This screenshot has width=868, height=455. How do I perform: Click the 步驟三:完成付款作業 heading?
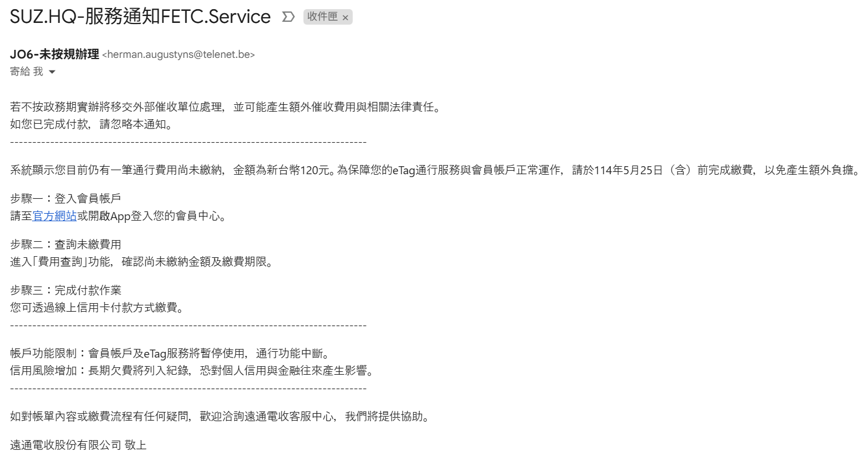(x=66, y=290)
